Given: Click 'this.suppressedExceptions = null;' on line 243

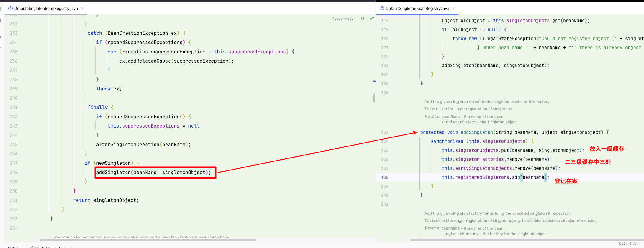Looking at the screenshot, I should (155, 126).
